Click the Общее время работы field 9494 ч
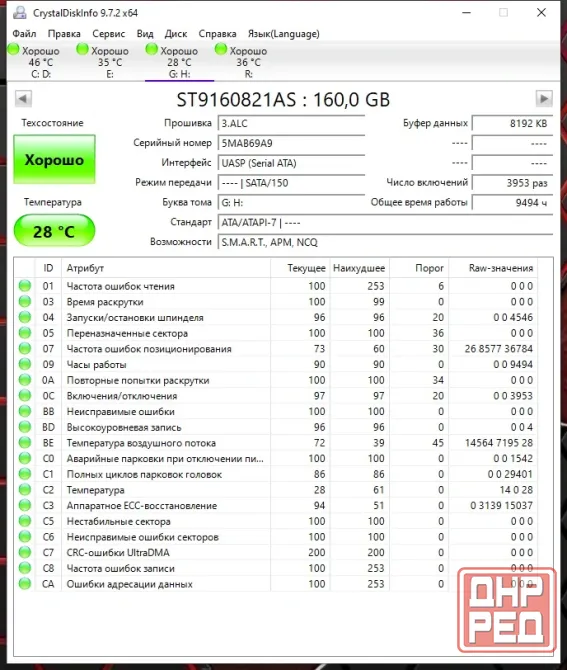567x670 pixels. pyautogui.click(x=512, y=203)
